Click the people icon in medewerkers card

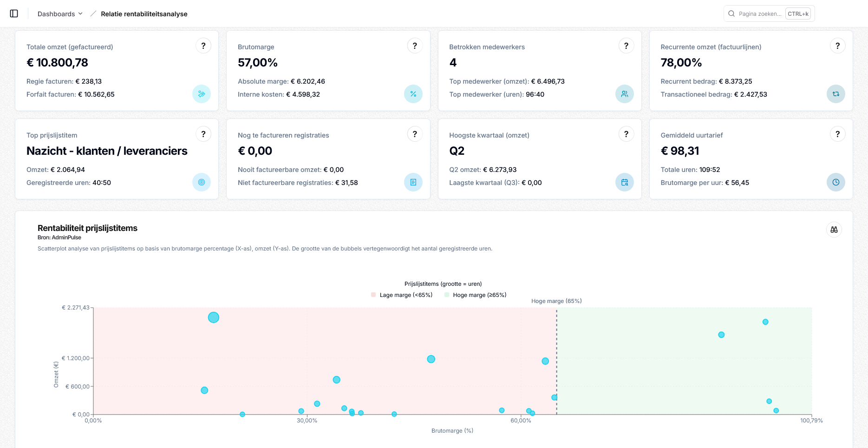[x=624, y=94]
